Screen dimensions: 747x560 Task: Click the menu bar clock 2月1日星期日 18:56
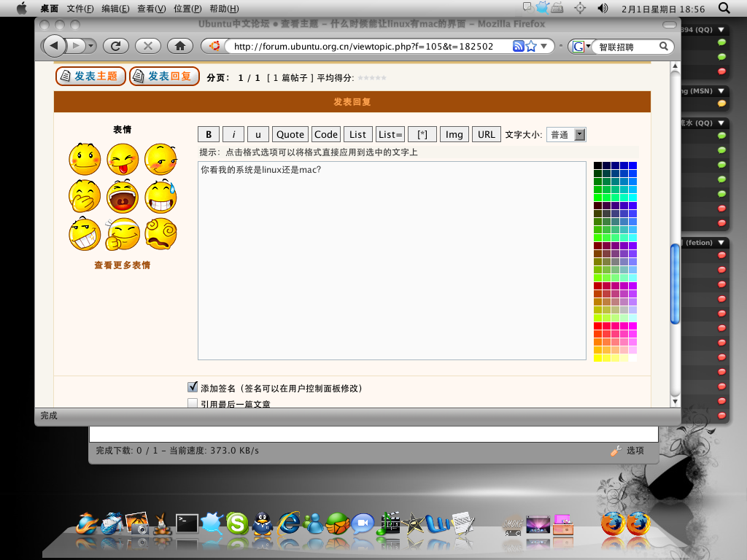pos(663,9)
